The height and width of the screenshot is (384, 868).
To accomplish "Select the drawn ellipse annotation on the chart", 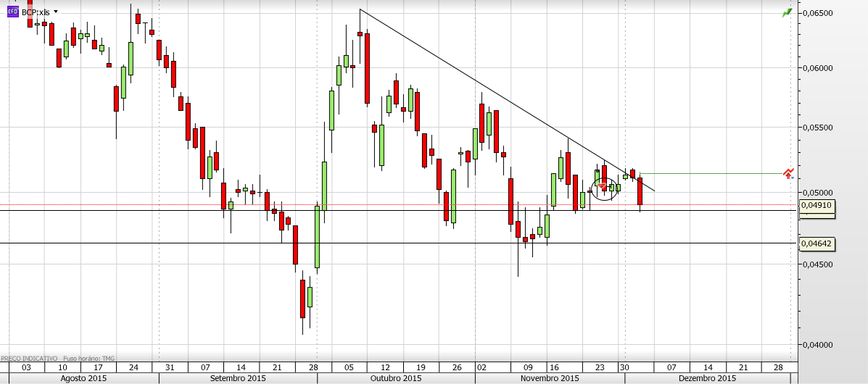I will pos(604,188).
